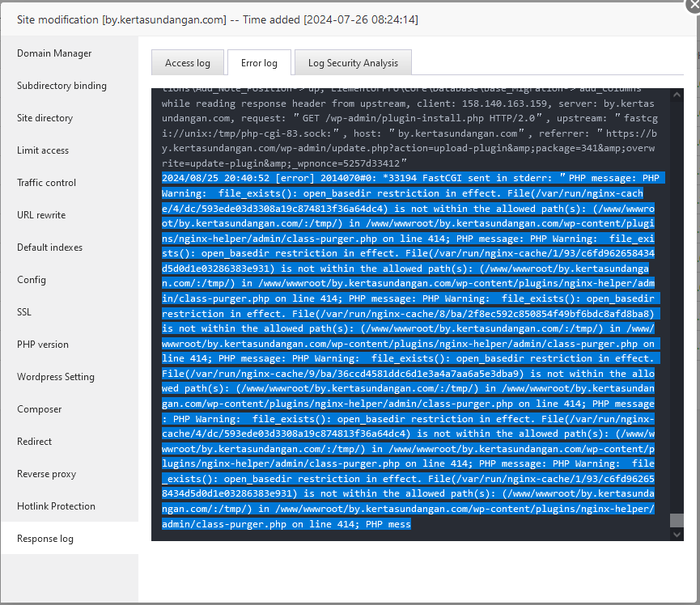The image size is (700, 605).
Task: Click the client IP '158.140.163.159'
Action: pyautogui.click(x=504, y=104)
